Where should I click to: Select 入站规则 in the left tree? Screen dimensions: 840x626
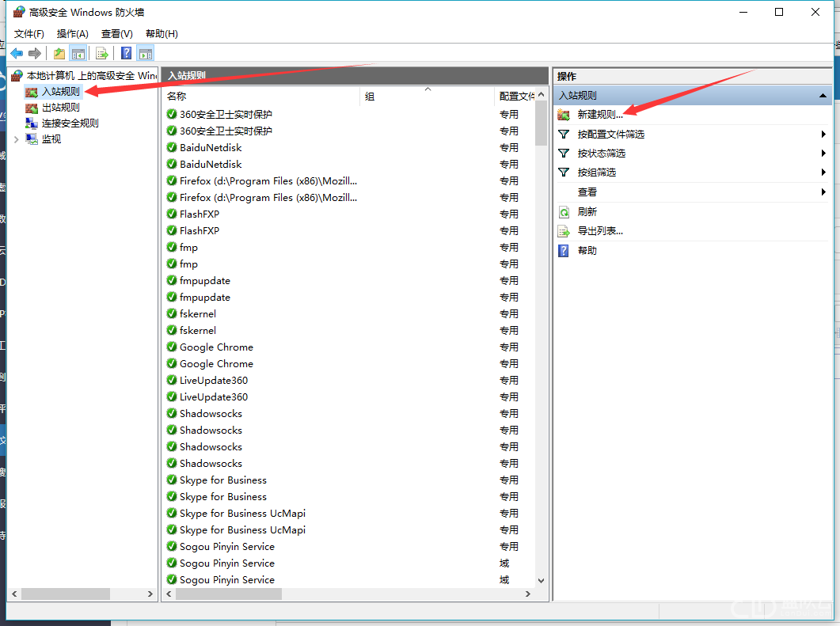(x=60, y=92)
